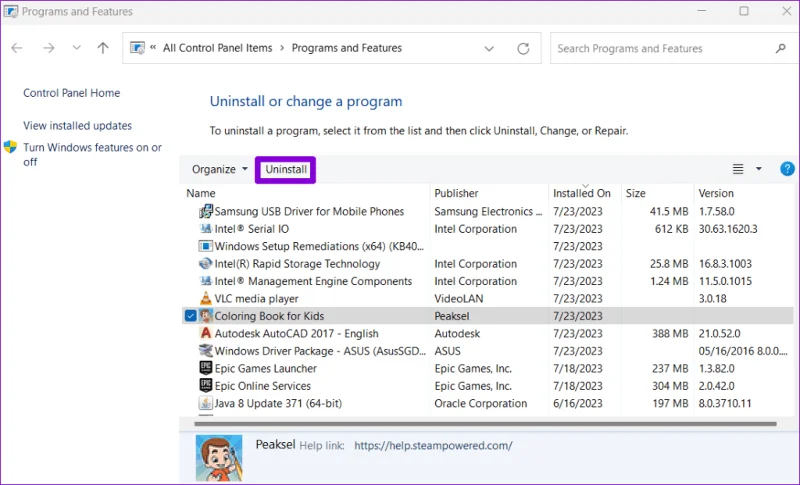Click the Peaksel publisher cell

pos(452,316)
